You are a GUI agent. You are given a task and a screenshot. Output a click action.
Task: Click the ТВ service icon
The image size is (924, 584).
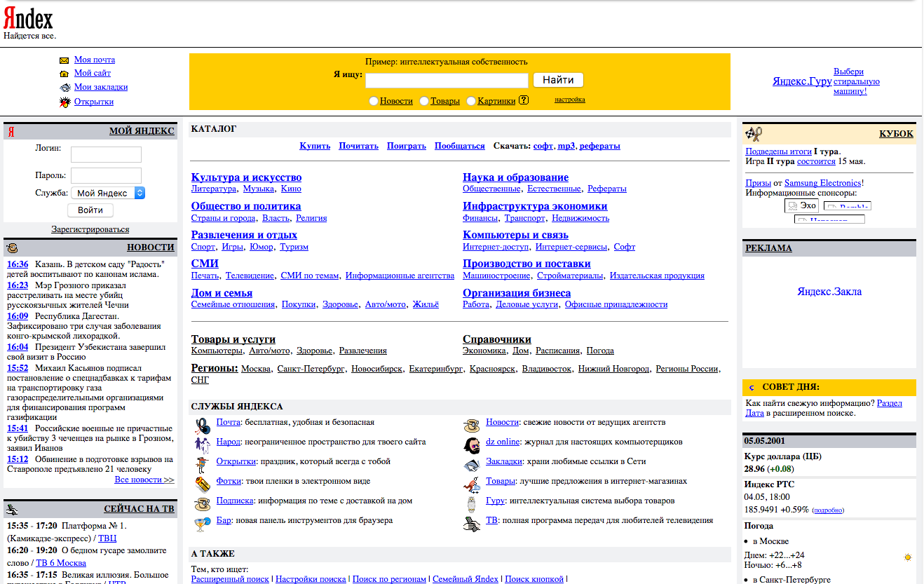coord(473,524)
